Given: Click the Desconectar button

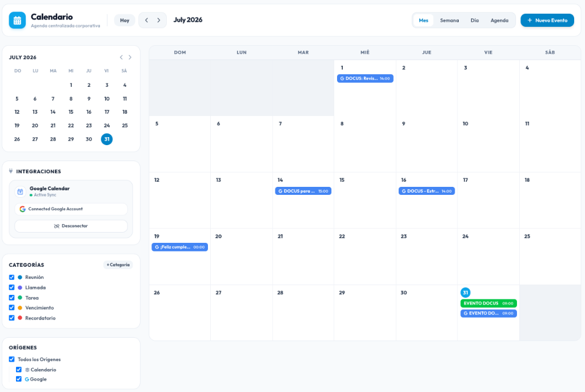Looking at the screenshot, I should 71,226.
